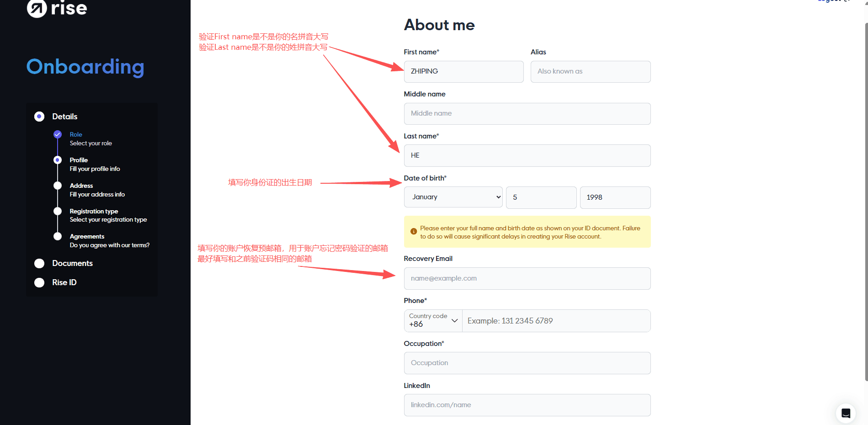Click the Address step circle
This screenshot has height=425, width=868.
(58, 186)
